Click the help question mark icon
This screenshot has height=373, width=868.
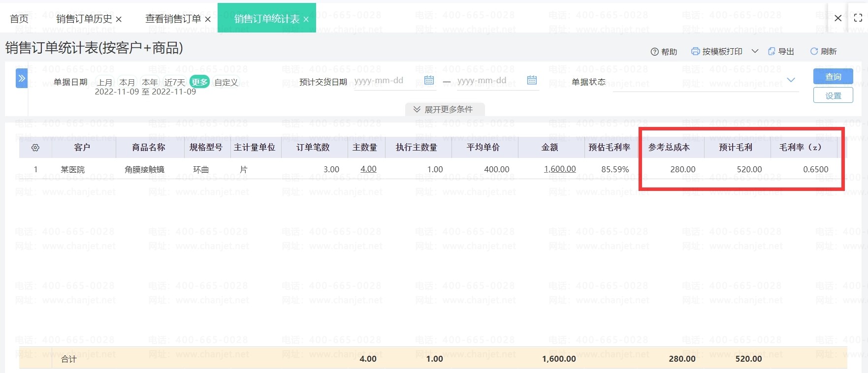point(654,52)
